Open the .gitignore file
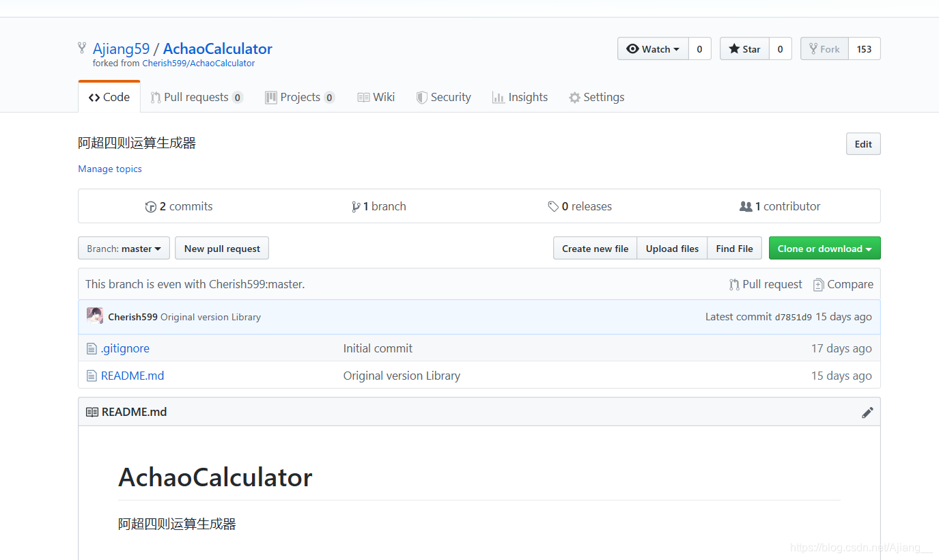939x560 pixels. click(125, 348)
